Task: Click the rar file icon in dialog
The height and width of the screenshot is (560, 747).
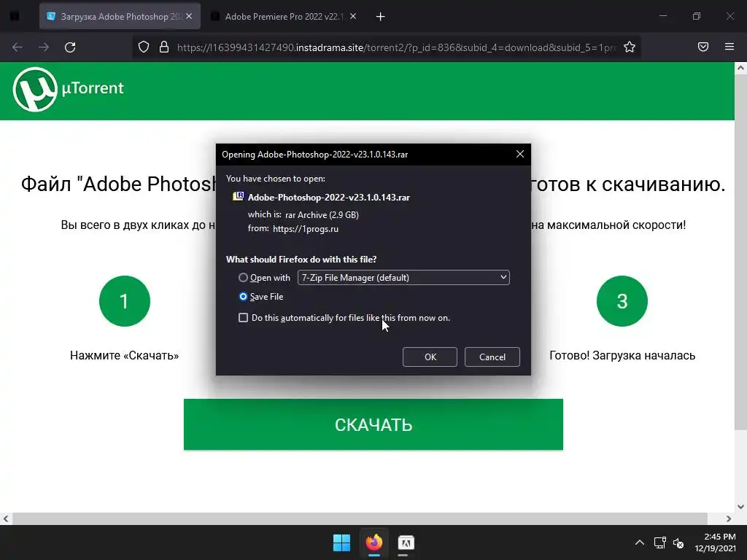Action: [239, 196]
